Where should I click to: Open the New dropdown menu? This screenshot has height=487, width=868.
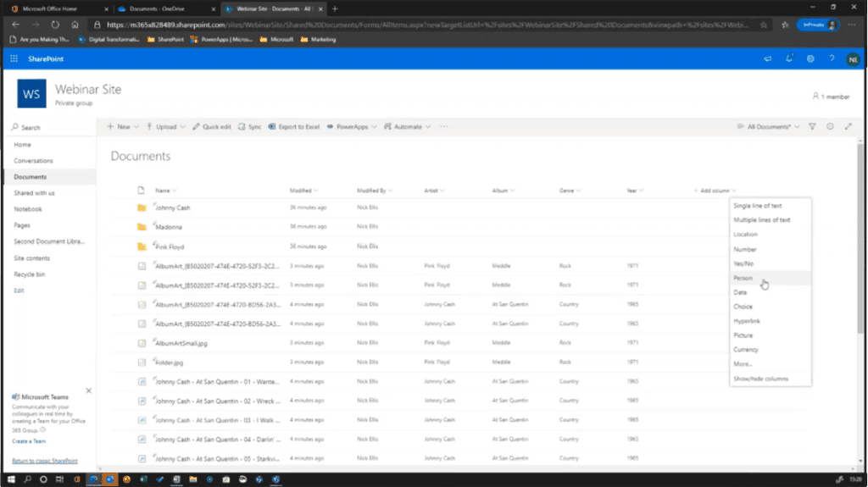point(119,126)
